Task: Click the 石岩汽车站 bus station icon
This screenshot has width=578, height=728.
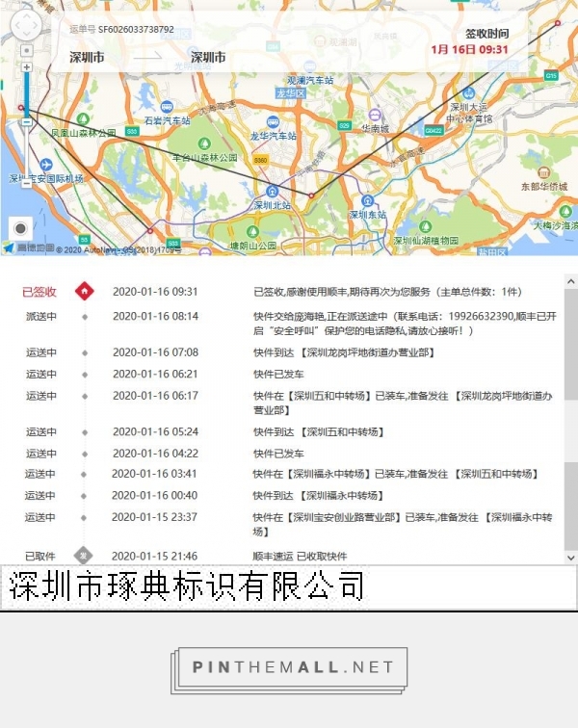Action: click(x=167, y=107)
